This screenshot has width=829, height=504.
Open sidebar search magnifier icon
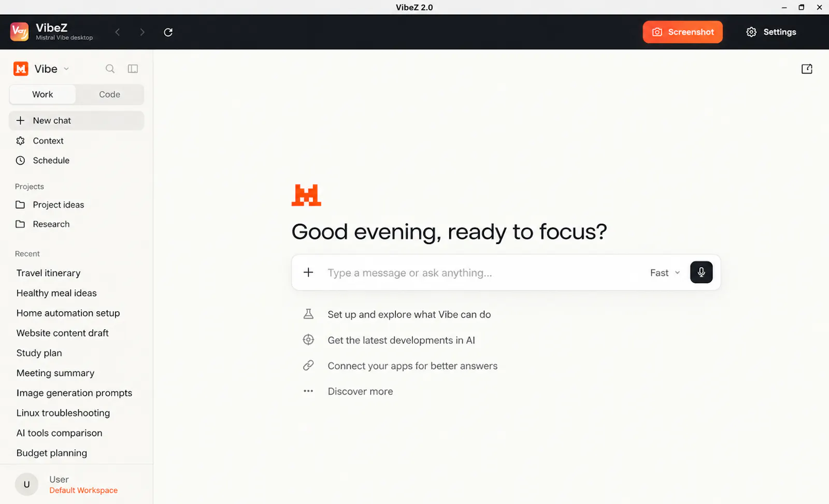pos(110,69)
